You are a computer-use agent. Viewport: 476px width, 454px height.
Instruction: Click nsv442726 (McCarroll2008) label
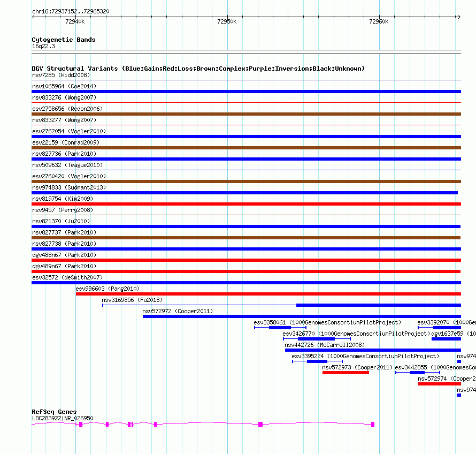(325, 345)
